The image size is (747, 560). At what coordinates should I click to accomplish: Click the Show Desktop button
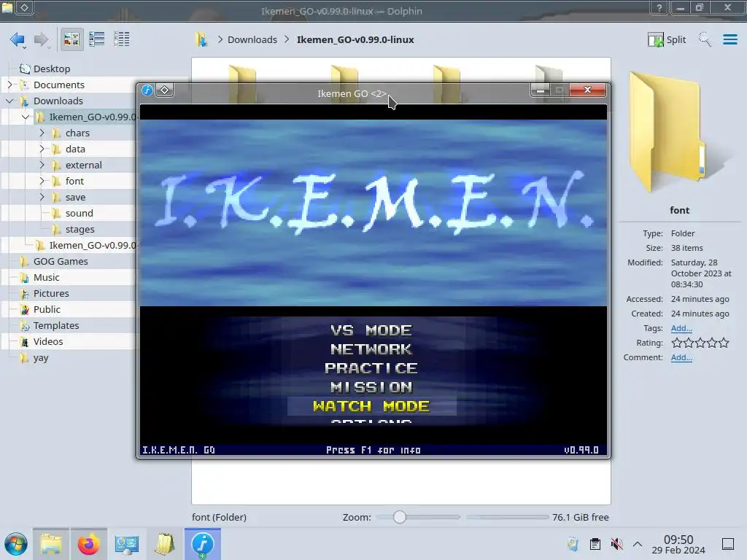728,544
